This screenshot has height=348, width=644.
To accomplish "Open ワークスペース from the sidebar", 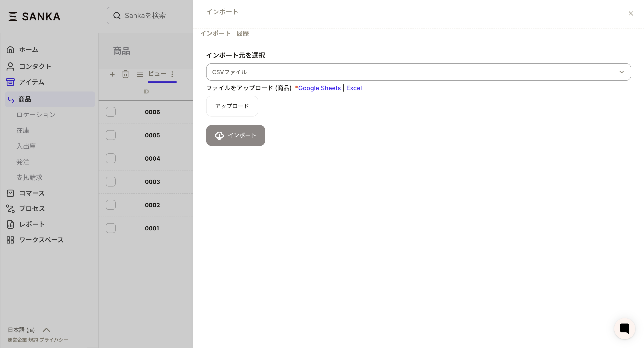I will [x=41, y=240].
